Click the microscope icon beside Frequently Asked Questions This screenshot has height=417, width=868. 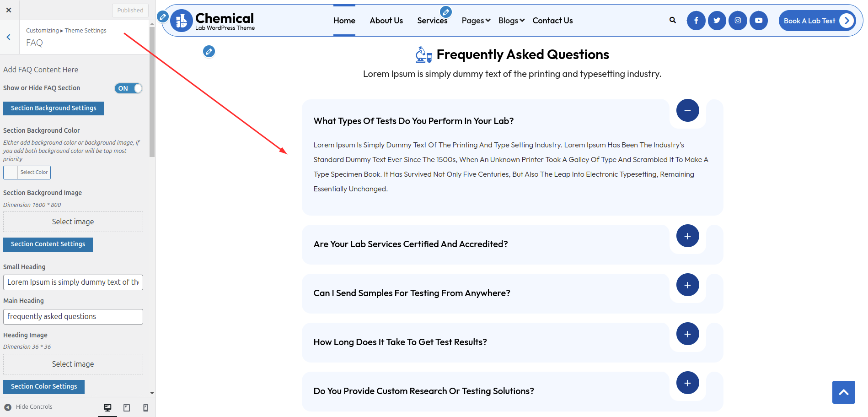pos(422,54)
